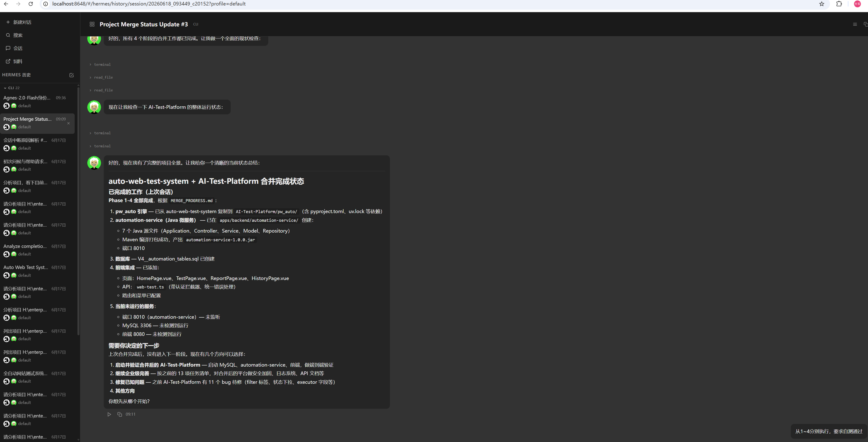Image resolution: width=868 pixels, height=442 pixels.
Task: Open session 初次问候与帮助请求
Action: 37,165
